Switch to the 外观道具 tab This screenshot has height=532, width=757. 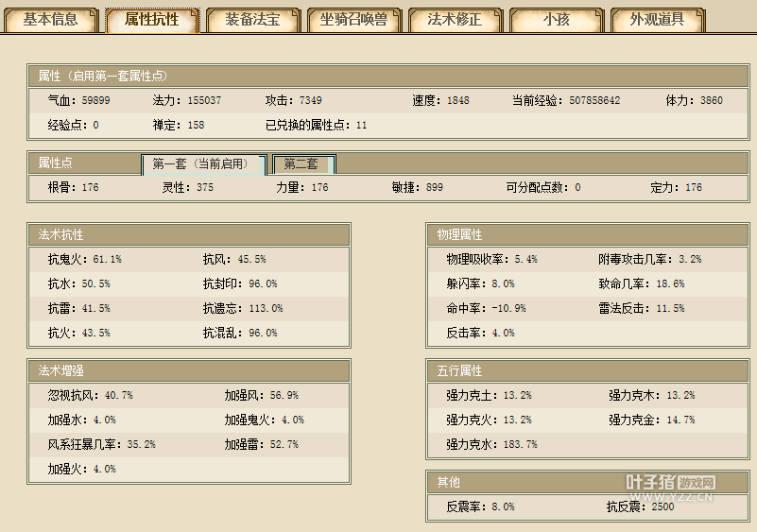(657, 20)
